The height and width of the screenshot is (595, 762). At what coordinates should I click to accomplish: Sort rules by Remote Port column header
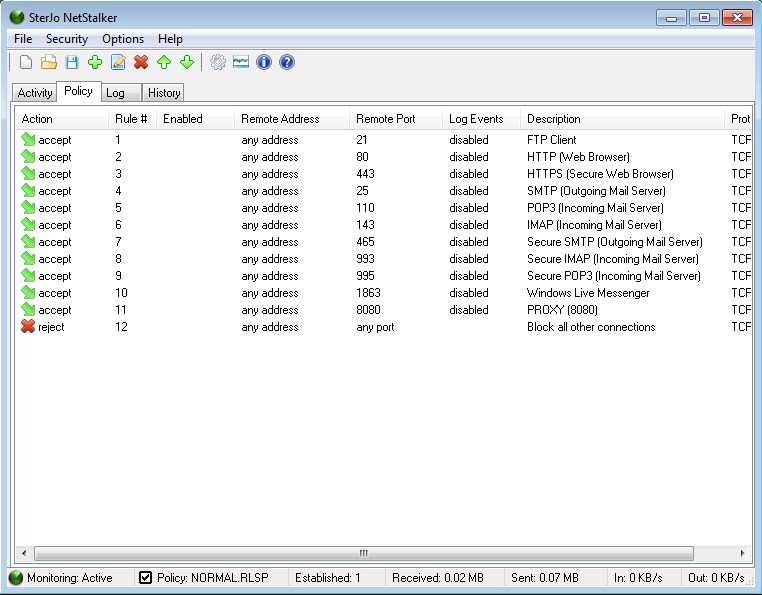click(x=385, y=119)
